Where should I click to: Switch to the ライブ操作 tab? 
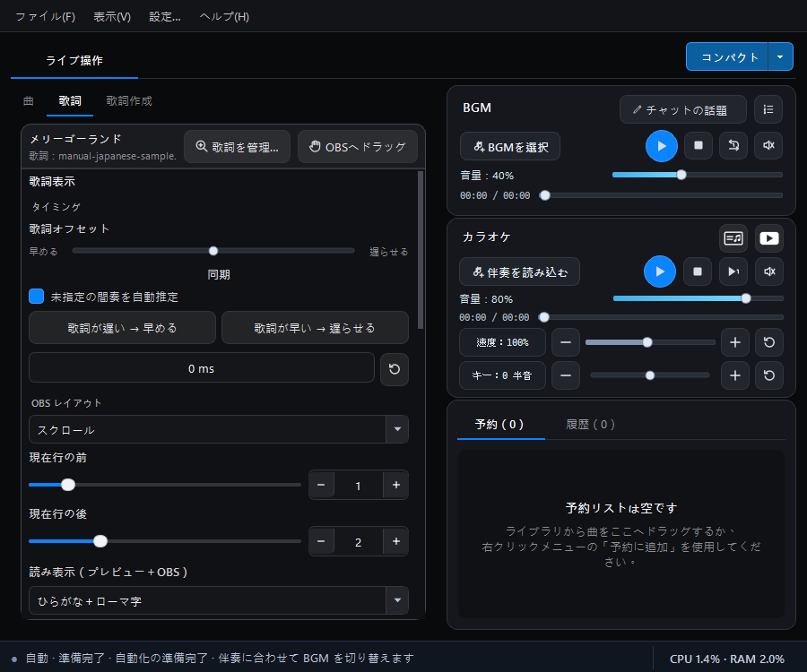click(x=74, y=61)
